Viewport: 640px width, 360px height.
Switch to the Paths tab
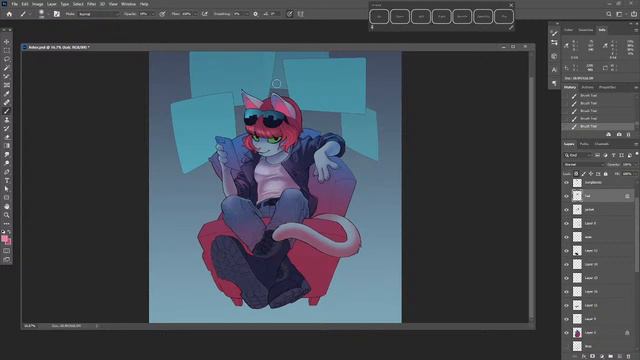click(x=584, y=144)
